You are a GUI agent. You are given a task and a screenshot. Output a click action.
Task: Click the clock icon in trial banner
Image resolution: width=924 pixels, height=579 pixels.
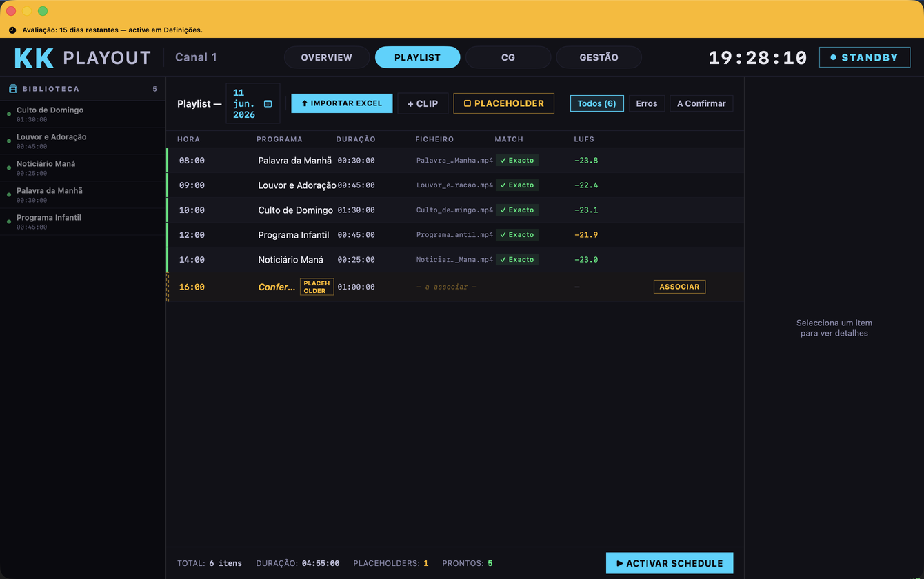pyautogui.click(x=12, y=30)
